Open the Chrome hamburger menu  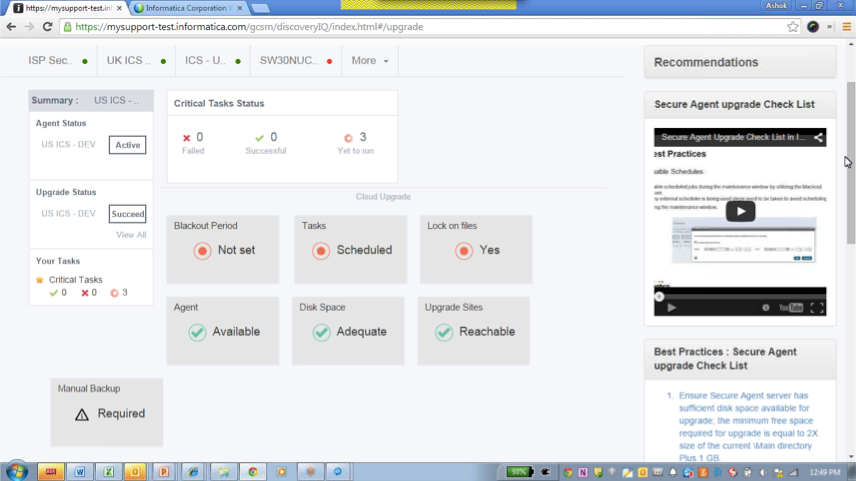click(847, 27)
